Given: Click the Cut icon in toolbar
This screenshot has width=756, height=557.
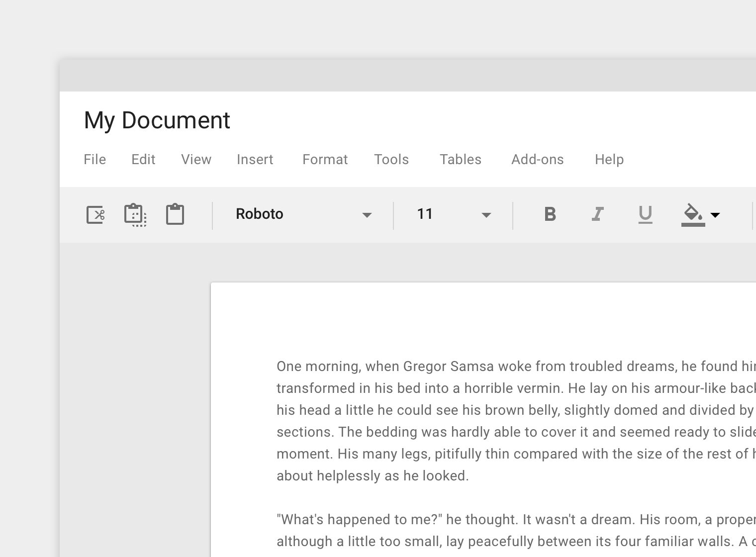Looking at the screenshot, I should 95,215.
